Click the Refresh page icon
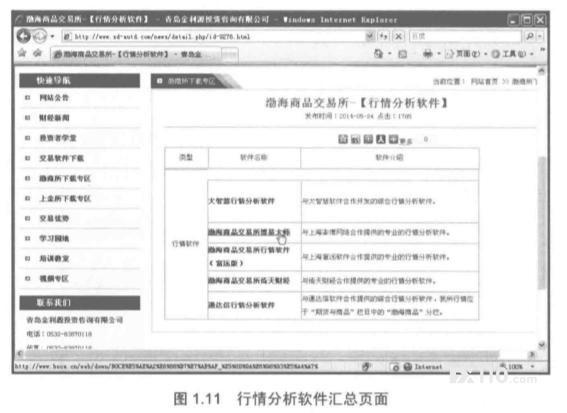The width and height of the screenshot is (567, 413). pos(383,36)
